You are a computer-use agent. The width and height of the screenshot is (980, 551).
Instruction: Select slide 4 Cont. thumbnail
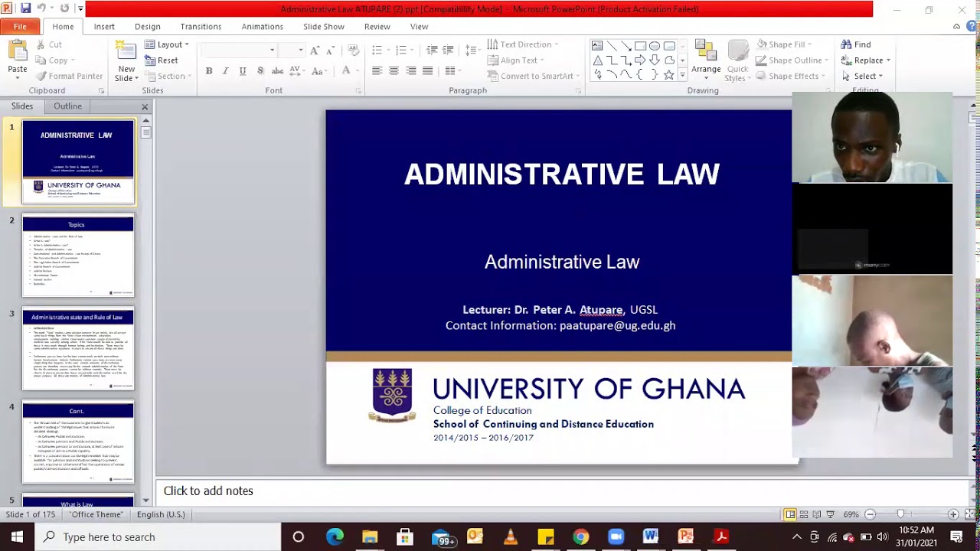click(78, 442)
